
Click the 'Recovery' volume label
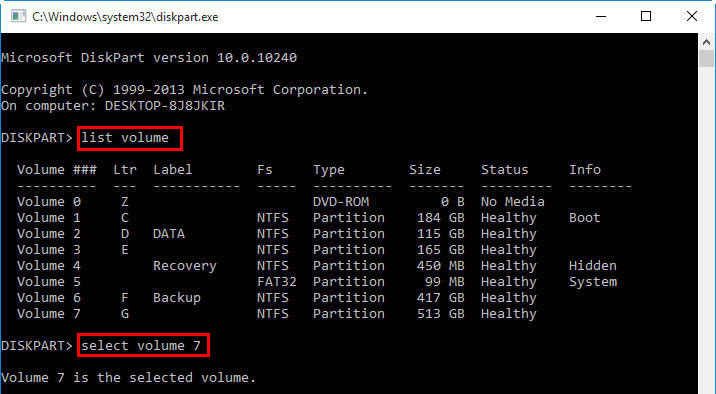(x=185, y=266)
